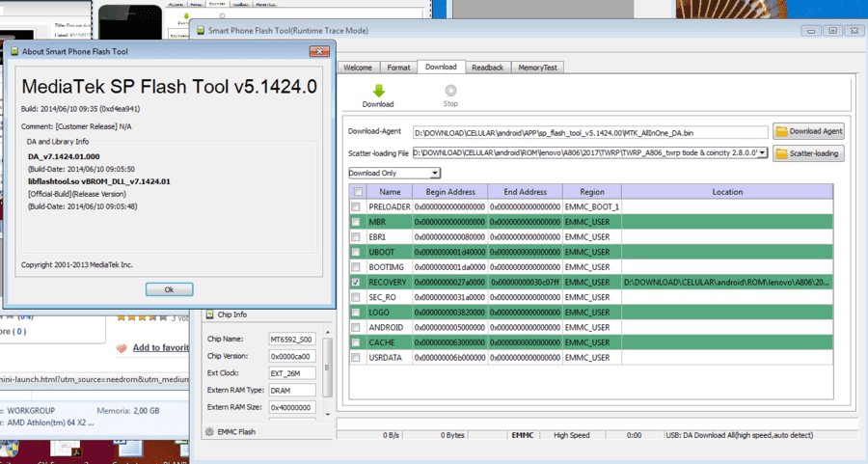Check the ANDROID partition checkbox
This screenshot has height=464, width=868.
[356, 327]
